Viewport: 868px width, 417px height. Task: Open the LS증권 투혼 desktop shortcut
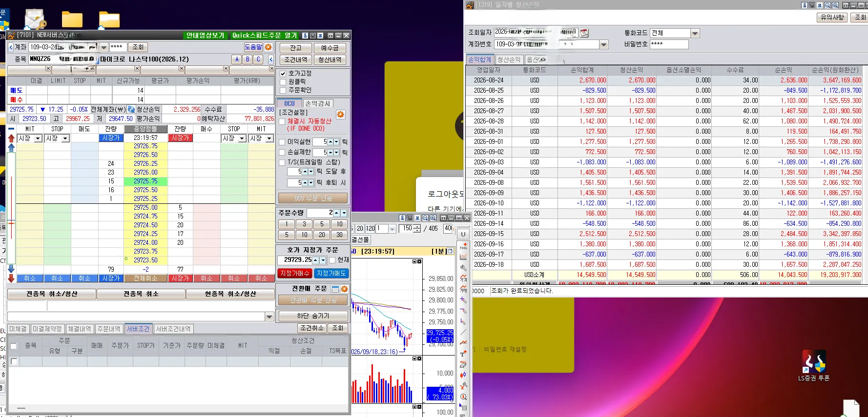pos(814,366)
